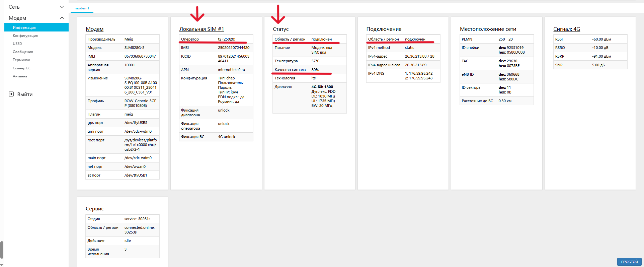644x267 pixels.
Task: Select the IMEI value 867036060750847
Action: click(x=140, y=56)
